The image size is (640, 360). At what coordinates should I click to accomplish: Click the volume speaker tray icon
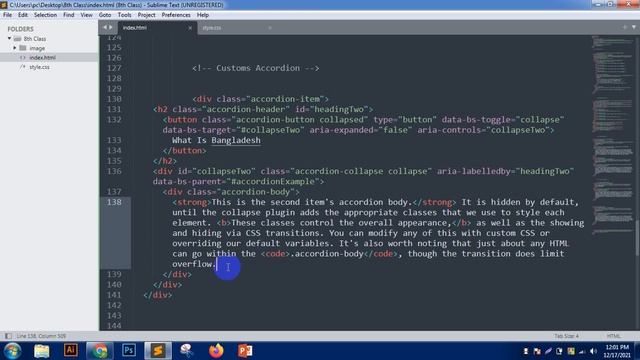click(x=593, y=351)
